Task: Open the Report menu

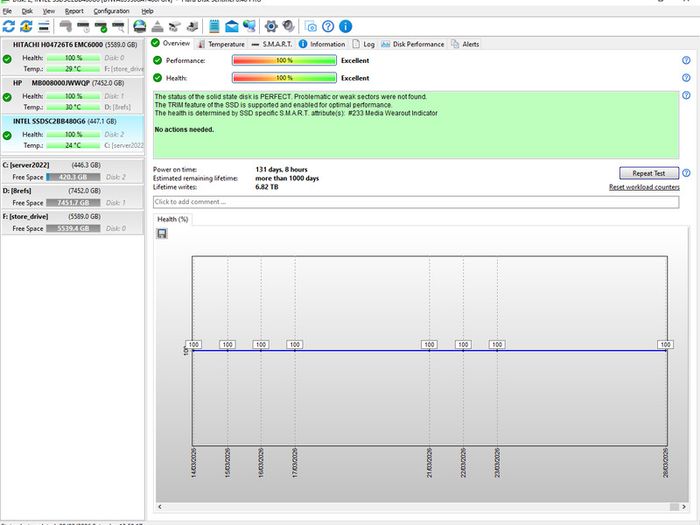Action: click(74, 11)
